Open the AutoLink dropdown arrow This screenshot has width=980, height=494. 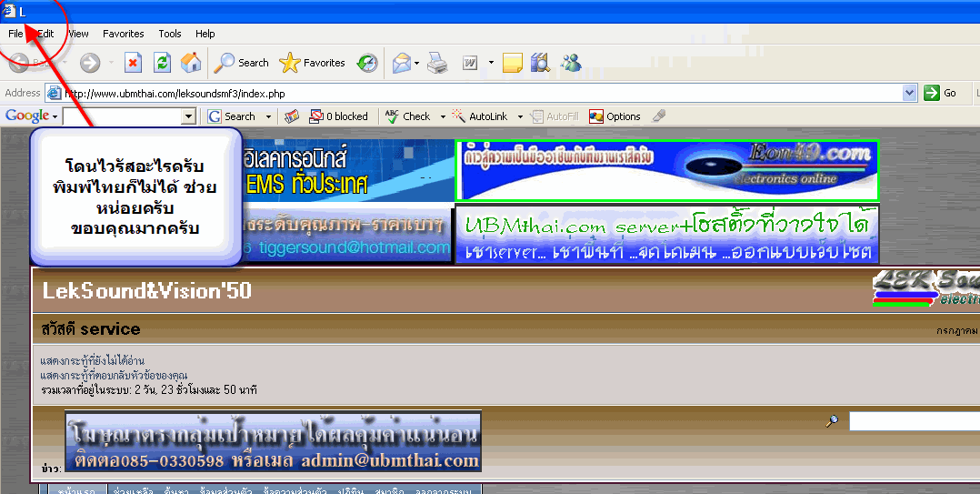pyautogui.click(x=520, y=116)
